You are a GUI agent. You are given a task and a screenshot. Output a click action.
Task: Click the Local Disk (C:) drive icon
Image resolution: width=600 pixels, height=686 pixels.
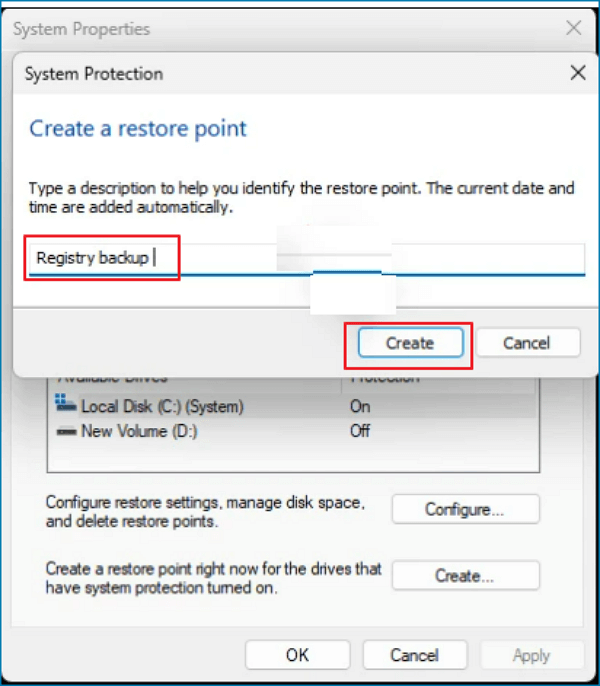(x=66, y=403)
